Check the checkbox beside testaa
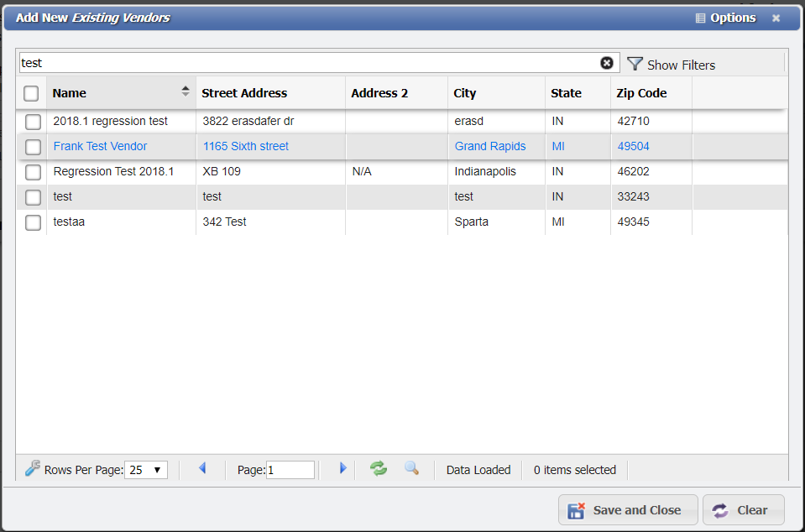The image size is (805, 532). pos(31,222)
